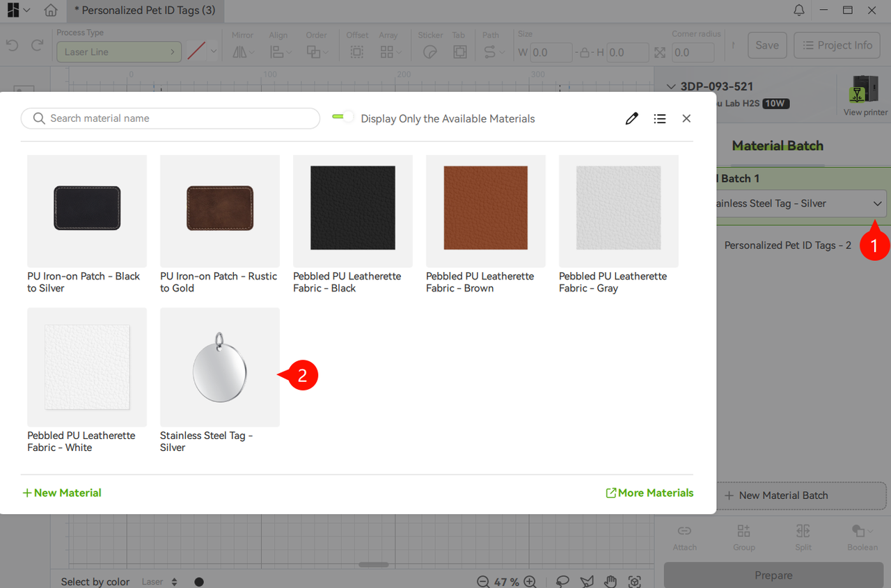Choose Pebbled PU Leatherette Fabric Brown
The image size is (891, 588).
pyautogui.click(x=486, y=224)
